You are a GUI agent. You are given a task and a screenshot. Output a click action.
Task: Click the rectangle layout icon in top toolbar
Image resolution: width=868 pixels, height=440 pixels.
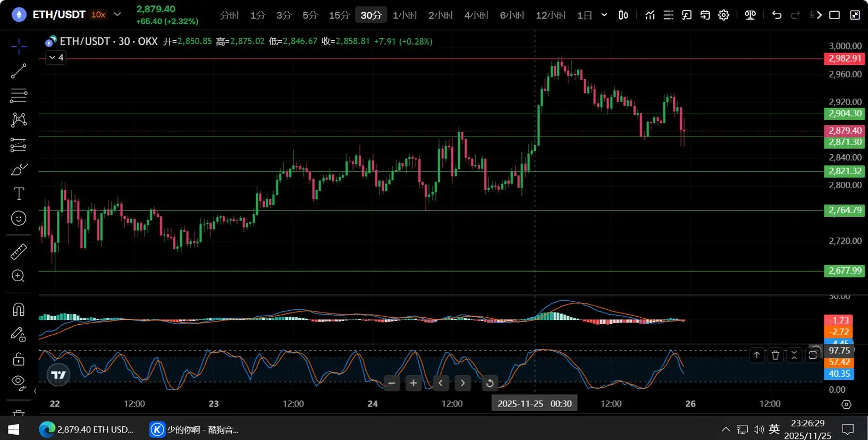point(835,15)
